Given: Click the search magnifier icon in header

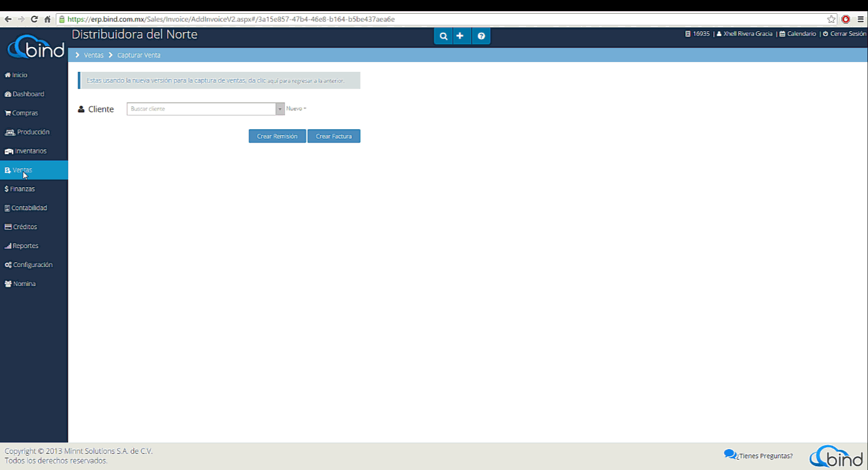Looking at the screenshot, I should pyautogui.click(x=443, y=36).
